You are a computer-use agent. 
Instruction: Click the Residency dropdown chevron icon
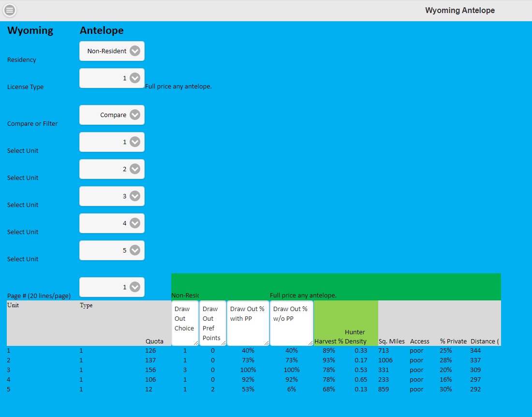135,51
